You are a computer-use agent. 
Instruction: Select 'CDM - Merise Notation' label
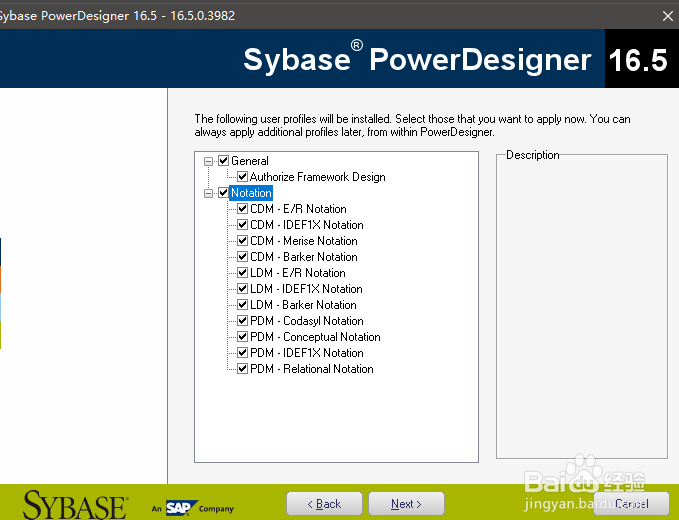(304, 241)
